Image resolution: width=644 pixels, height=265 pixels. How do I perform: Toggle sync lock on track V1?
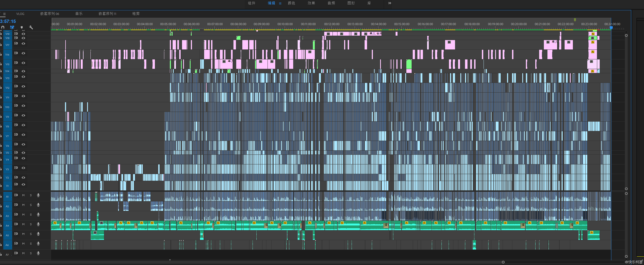pyautogui.click(x=16, y=184)
